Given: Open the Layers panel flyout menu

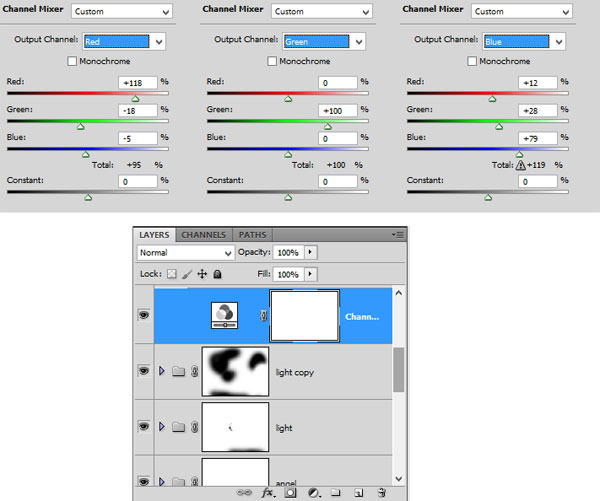Looking at the screenshot, I should (x=398, y=235).
